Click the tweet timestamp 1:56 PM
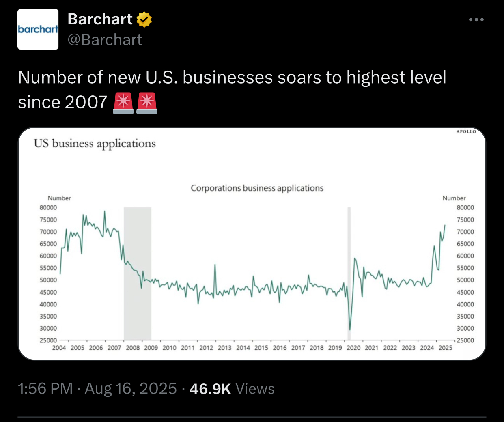 (x=45, y=389)
